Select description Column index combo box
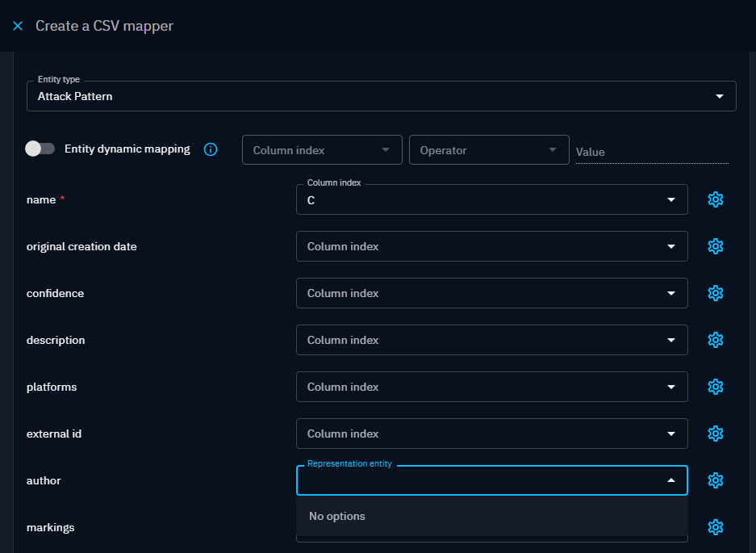The image size is (756, 553). pyautogui.click(x=491, y=340)
